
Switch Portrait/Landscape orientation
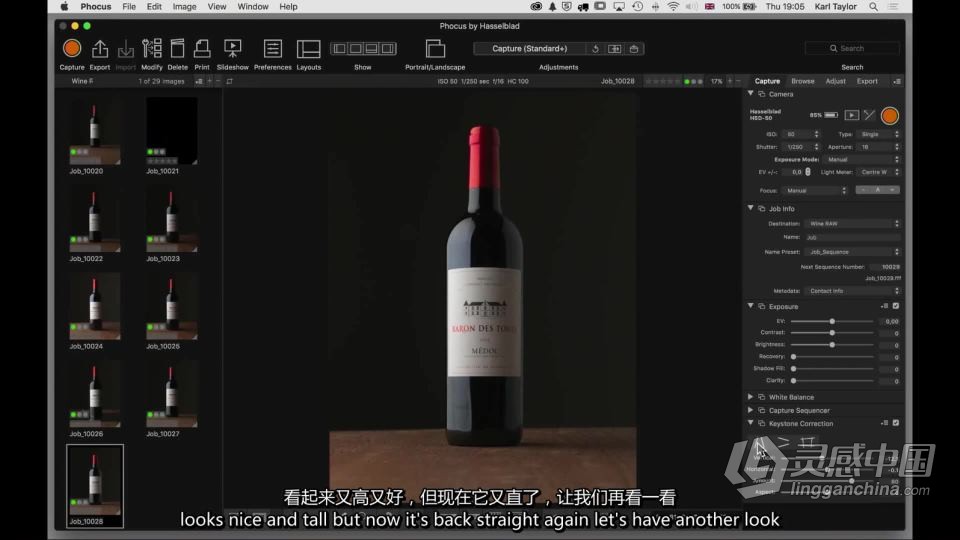[435, 48]
